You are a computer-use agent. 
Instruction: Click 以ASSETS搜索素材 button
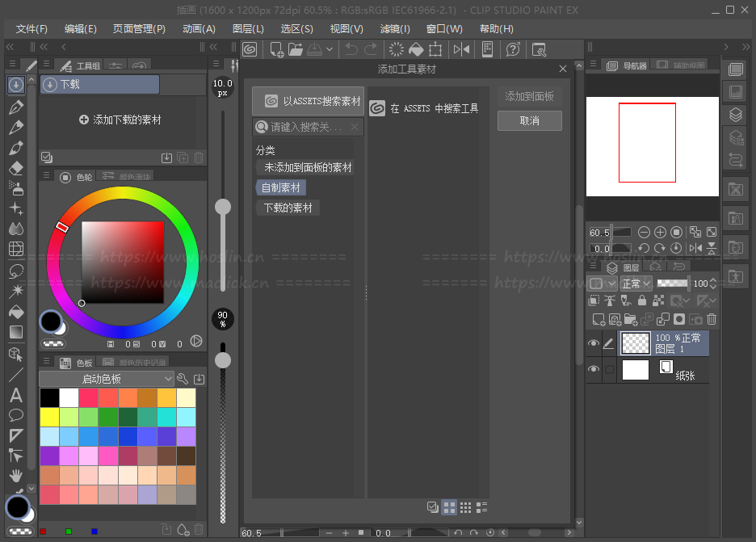[x=307, y=102]
